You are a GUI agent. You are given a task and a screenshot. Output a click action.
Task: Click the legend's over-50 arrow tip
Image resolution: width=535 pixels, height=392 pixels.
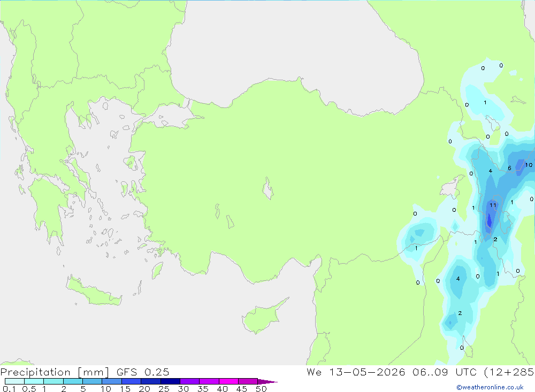267,381
